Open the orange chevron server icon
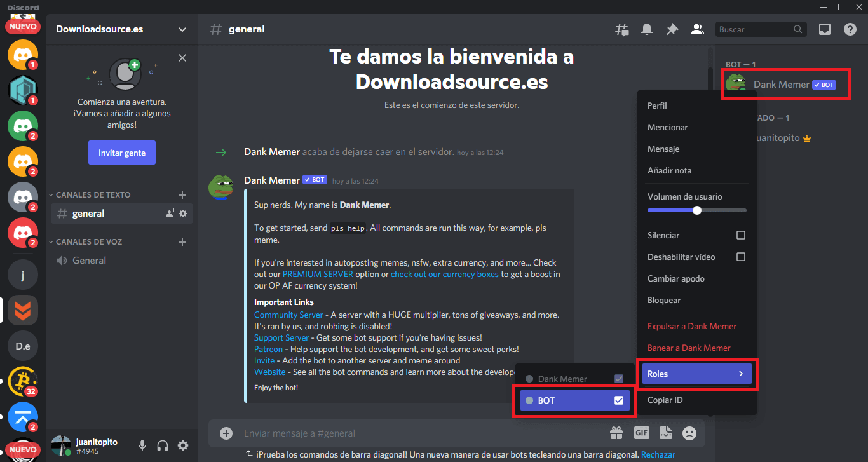The width and height of the screenshot is (868, 462). click(23, 311)
